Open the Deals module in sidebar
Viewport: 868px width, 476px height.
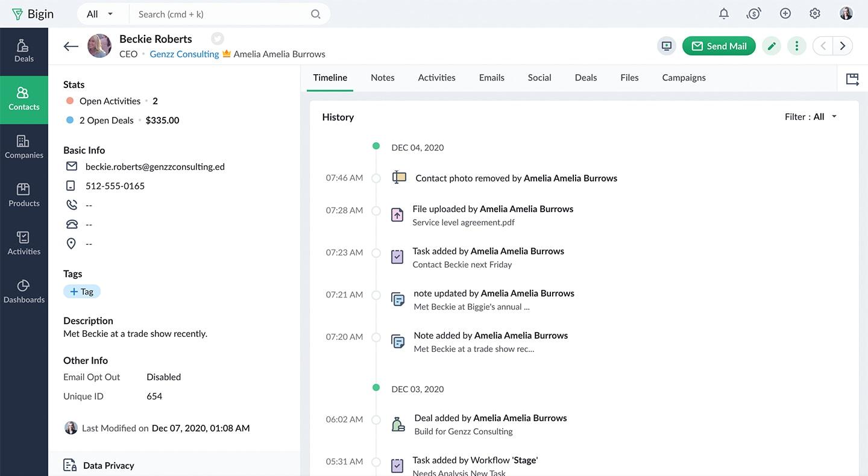point(24,51)
